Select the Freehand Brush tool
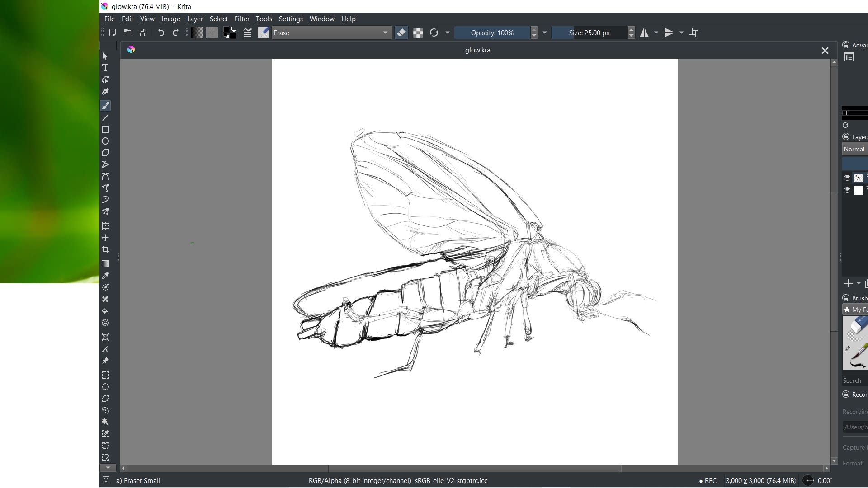Viewport: 868px width, 488px height. coord(105,106)
